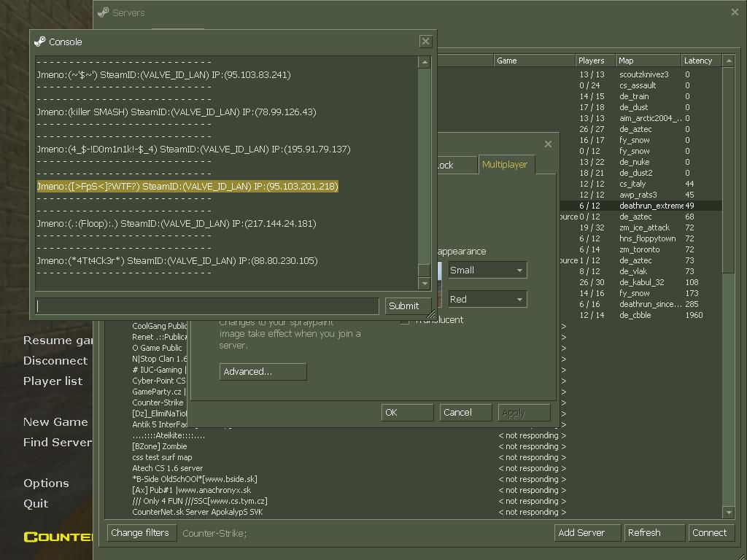Select *B-Side OldSchOOl* server row
747x560 pixels.
coord(194,480)
